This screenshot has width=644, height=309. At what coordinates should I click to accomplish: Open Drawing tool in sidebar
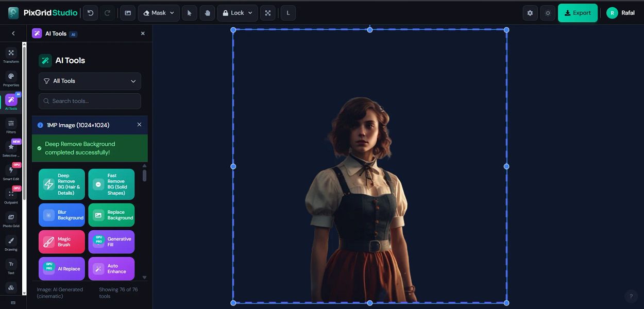(11, 243)
